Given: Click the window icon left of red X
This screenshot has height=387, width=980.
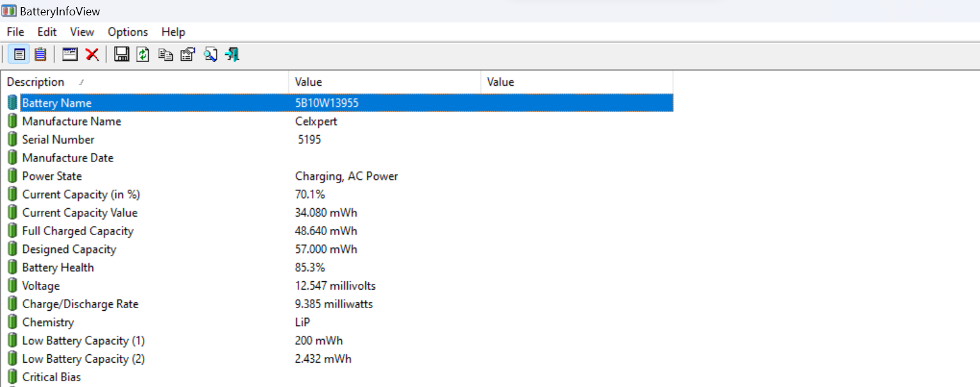Looking at the screenshot, I should pyautogui.click(x=70, y=54).
